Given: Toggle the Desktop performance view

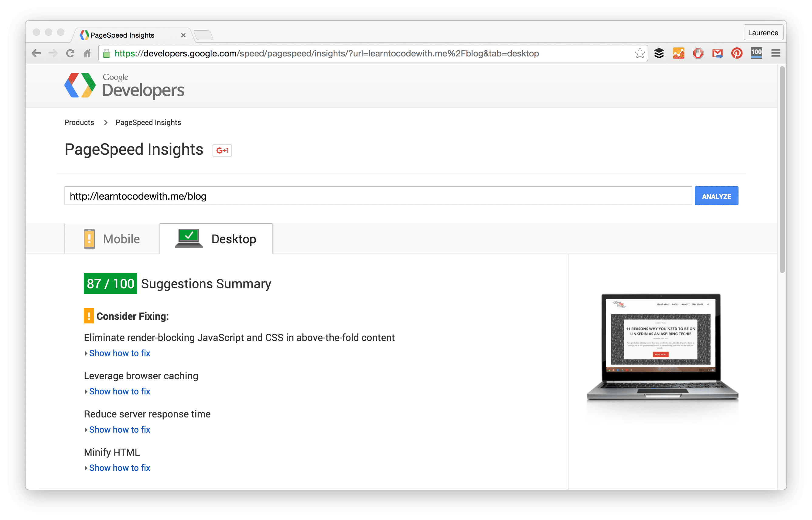Looking at the screenshot, I should pyautogui.click(x=216, y=238).
